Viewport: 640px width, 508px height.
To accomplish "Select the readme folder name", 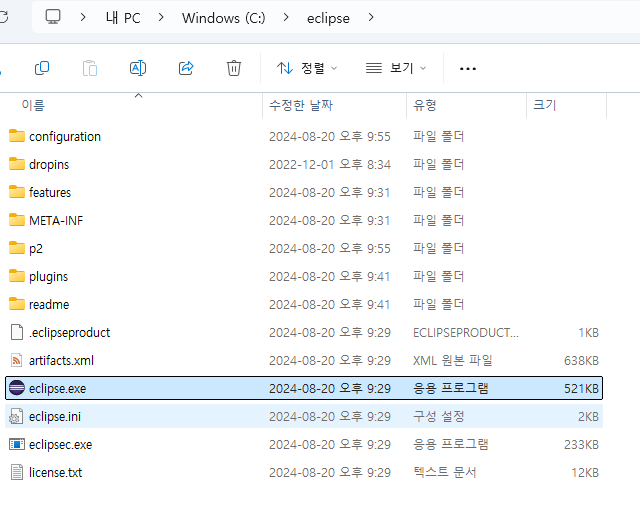I will click(49, 304).
